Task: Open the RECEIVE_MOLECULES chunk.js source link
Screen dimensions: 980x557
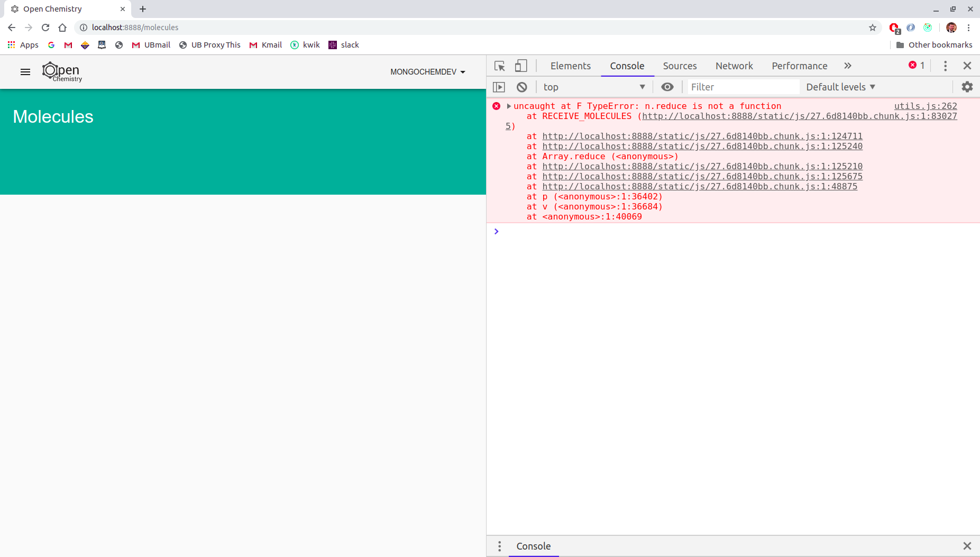Action: coord(799,116)
